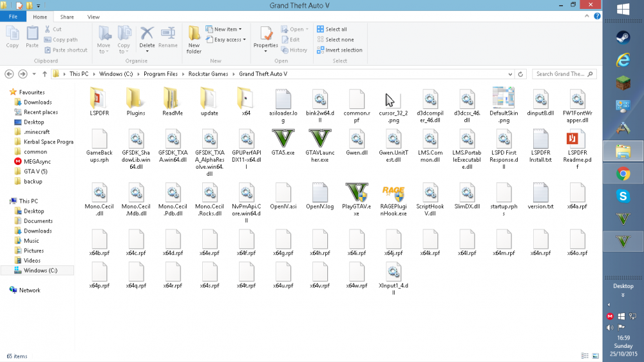
Task: Open the Move to dropdown
Action: [104, 40]
